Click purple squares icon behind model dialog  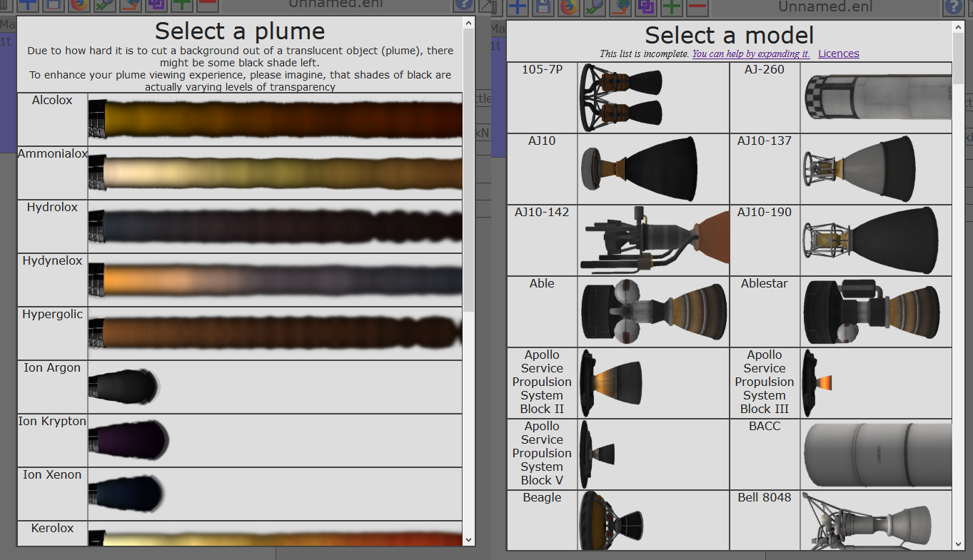(x=646, y=8)
